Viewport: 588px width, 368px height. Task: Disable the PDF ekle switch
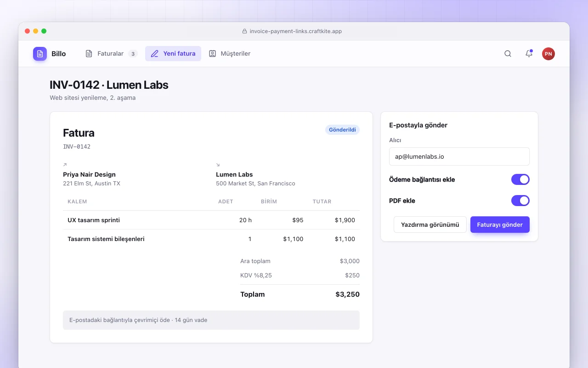pos(520,201)
